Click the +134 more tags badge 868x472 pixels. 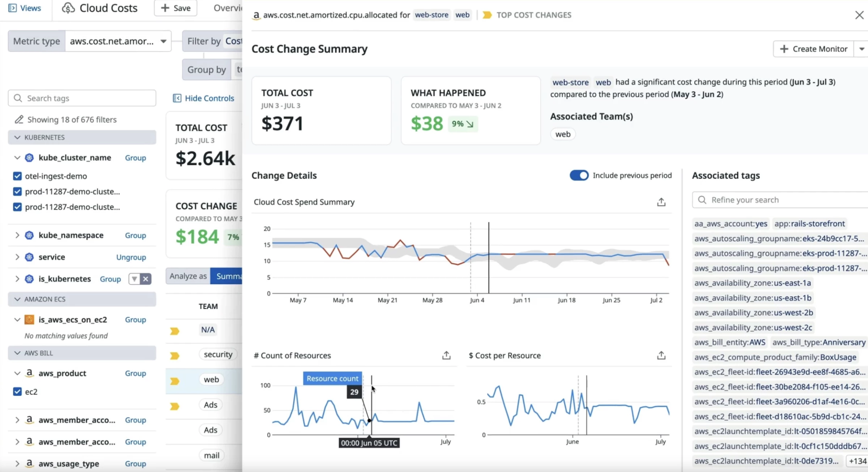pos(857,461)
